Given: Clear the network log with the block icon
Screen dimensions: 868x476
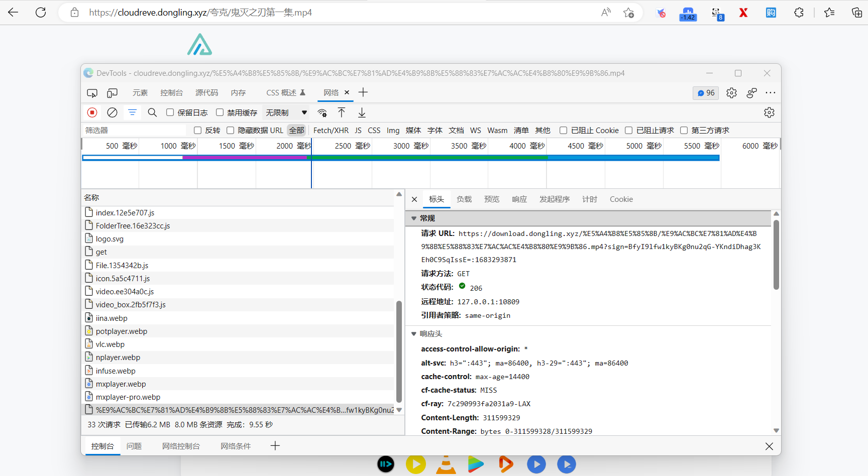Looking at the screenshot, I should [112, 112].
